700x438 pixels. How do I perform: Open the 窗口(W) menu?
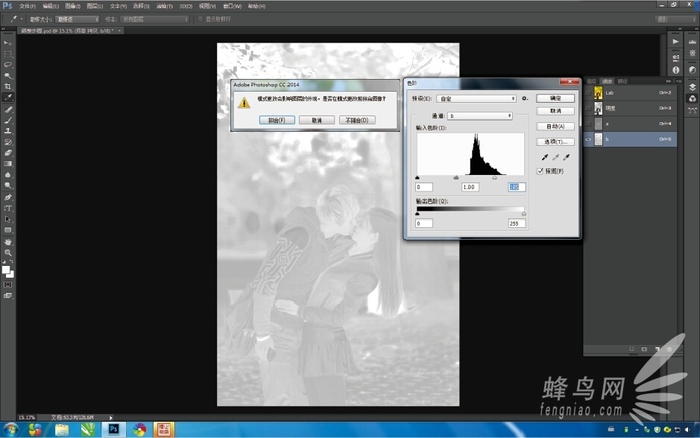232,6
